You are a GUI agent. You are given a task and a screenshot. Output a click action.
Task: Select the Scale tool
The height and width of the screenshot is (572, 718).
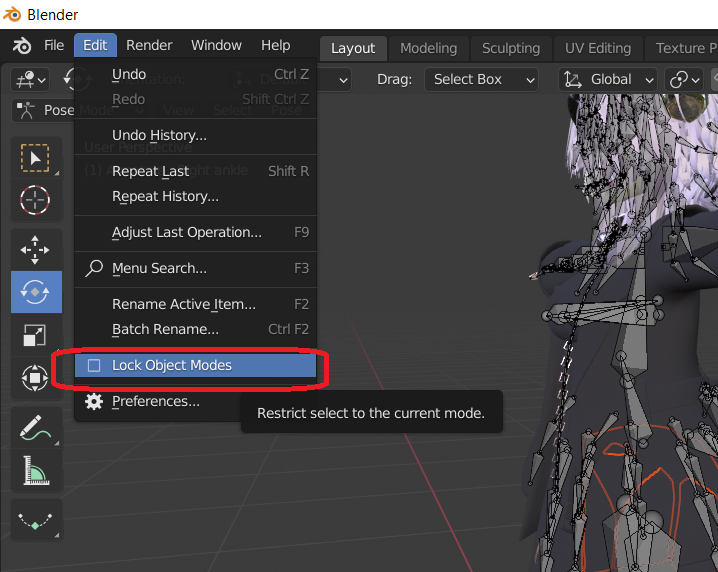(x=35, y=335)
